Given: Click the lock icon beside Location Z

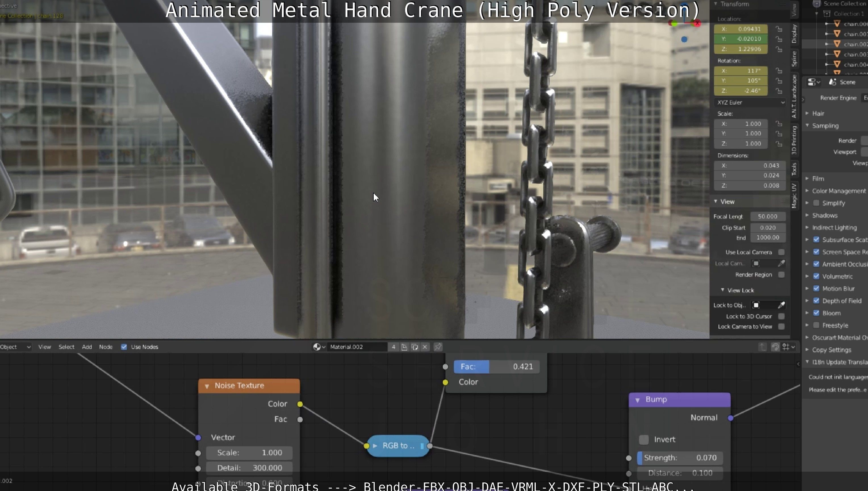Looking at the screenshot, I should click(x=779, y=49).
